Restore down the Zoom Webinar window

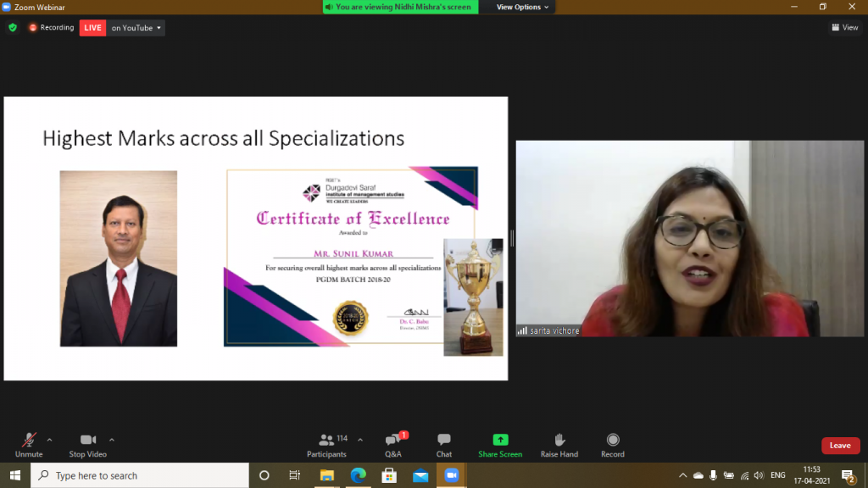[x=823, y=7]
